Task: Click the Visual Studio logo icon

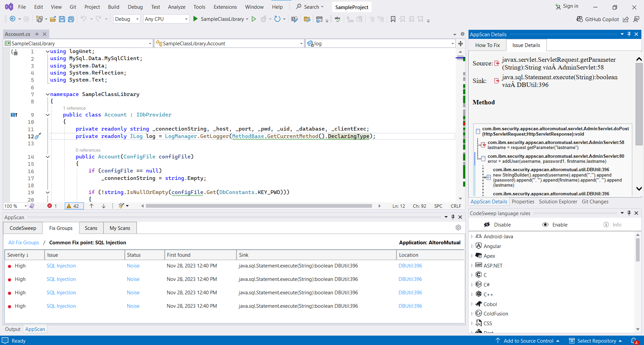Action: pyautogui.click(x=9, y=6)
